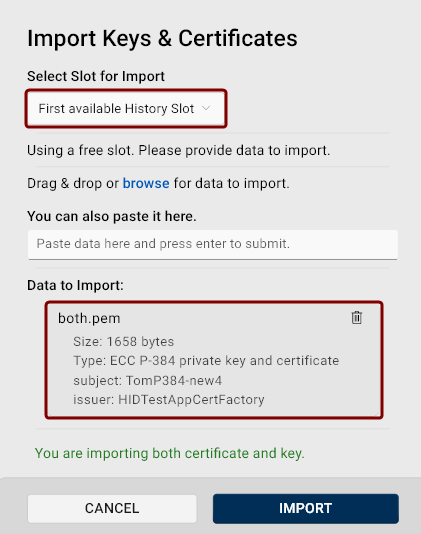The width and height of the screenshot is (421, 534).
Task: Select the both.pem file name
Action: [89, 318]
